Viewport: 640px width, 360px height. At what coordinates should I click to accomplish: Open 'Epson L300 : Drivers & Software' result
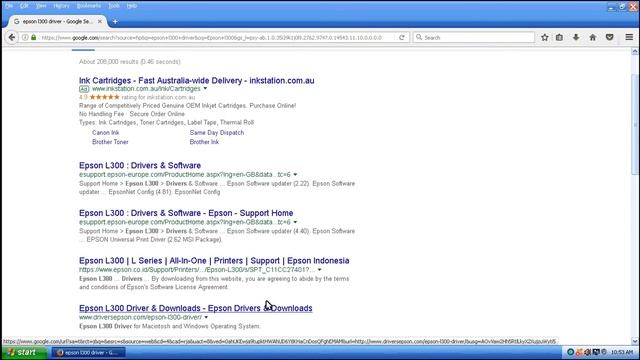[x=140, y=165]
